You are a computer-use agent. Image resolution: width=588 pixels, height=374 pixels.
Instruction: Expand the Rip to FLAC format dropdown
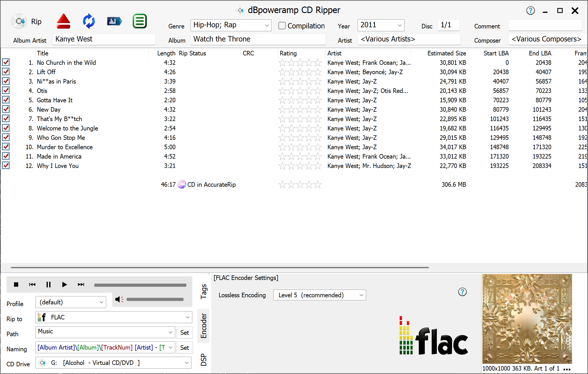pyautogui.click(x=187, y=317)
